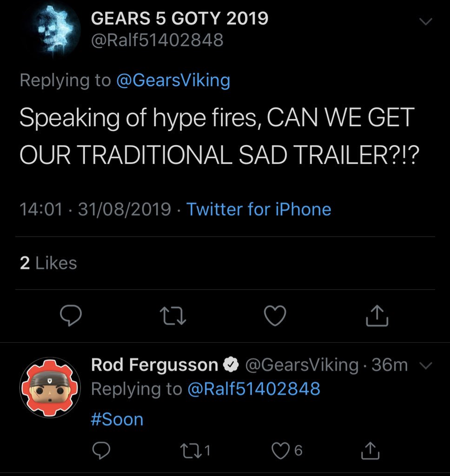
Task: Open the @Ralf51402848 mention in reply
Action: pos(253,389)
